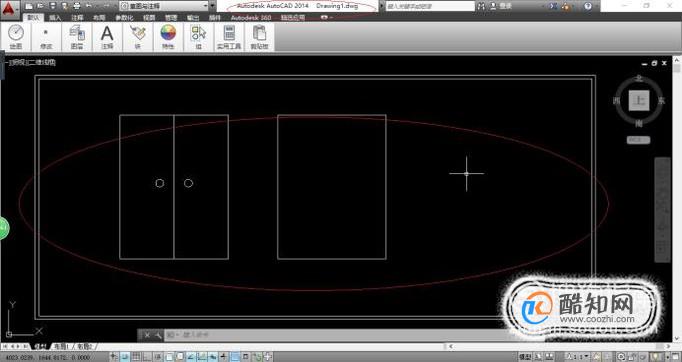Open the Layers (图层) ribbon panel
The width and height of the screenshot is (682, 362).
77,37
